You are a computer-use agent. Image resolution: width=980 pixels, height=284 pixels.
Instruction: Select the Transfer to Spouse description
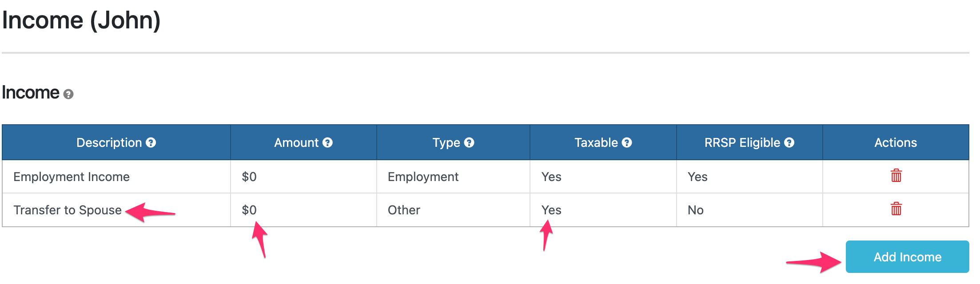coord(68,210)
